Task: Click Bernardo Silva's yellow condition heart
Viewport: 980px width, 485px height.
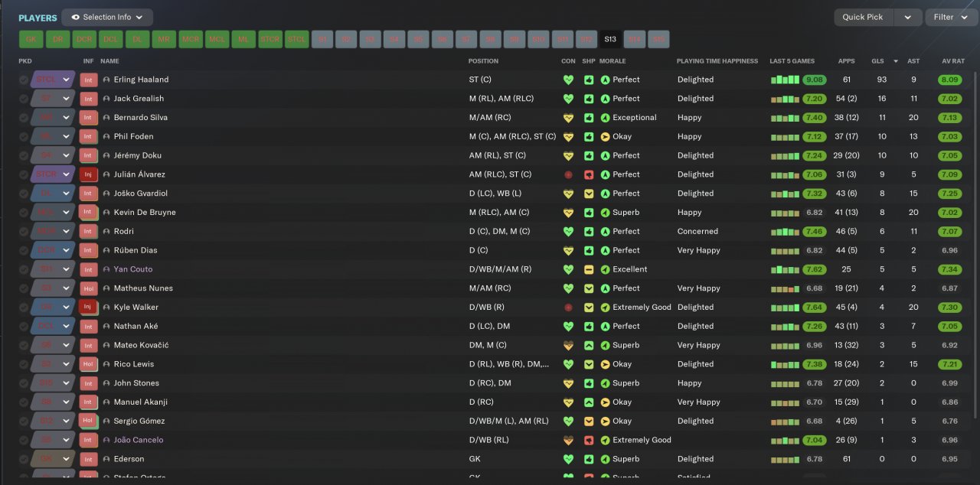Action: coord(568,118)
